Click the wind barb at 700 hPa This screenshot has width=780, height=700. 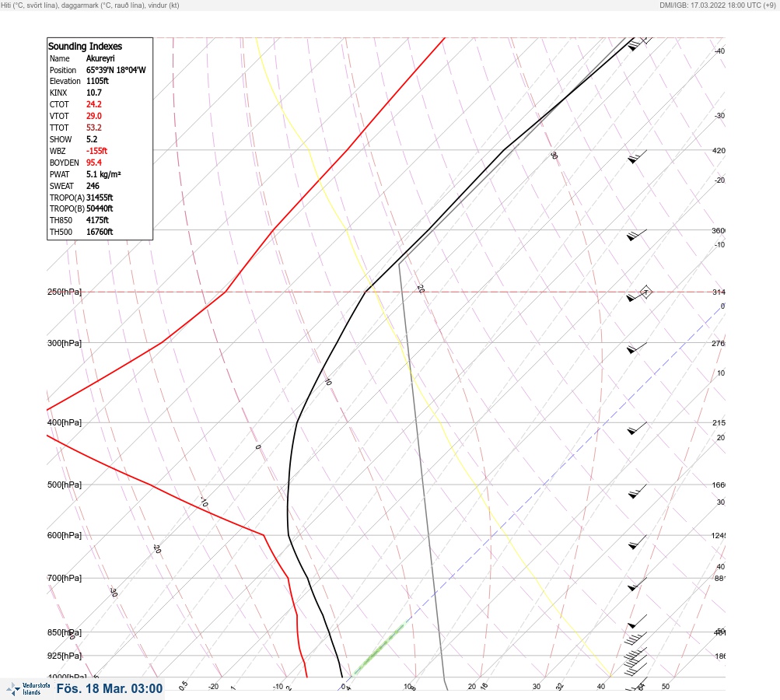pyautogui.click(x=637, y=584)
